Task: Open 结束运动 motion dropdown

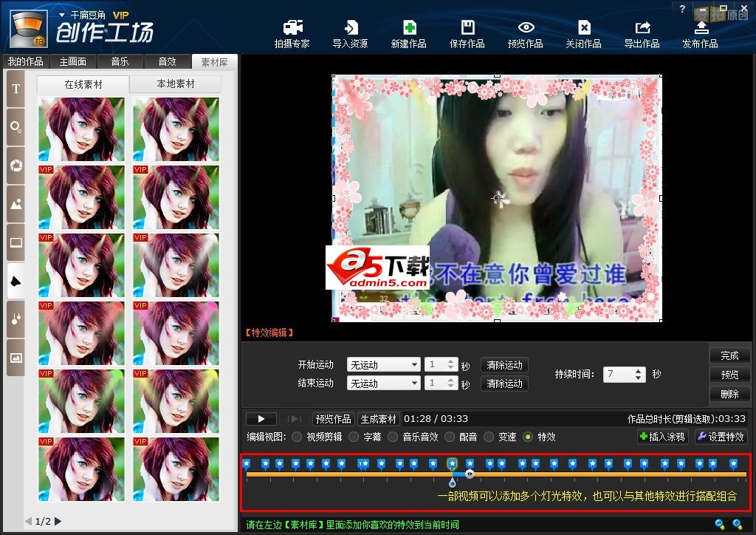Action: [384, 383]
